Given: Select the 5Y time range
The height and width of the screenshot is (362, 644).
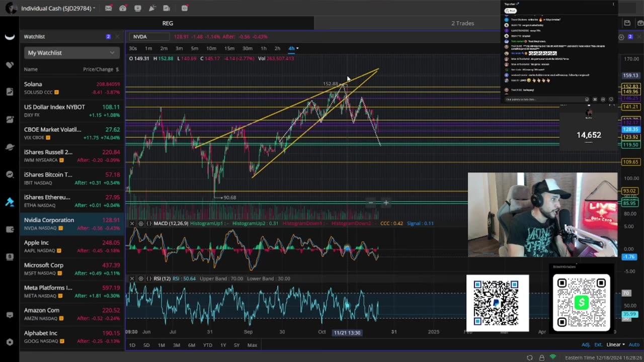Looking at the screenshot, I should tap(236, 345).
